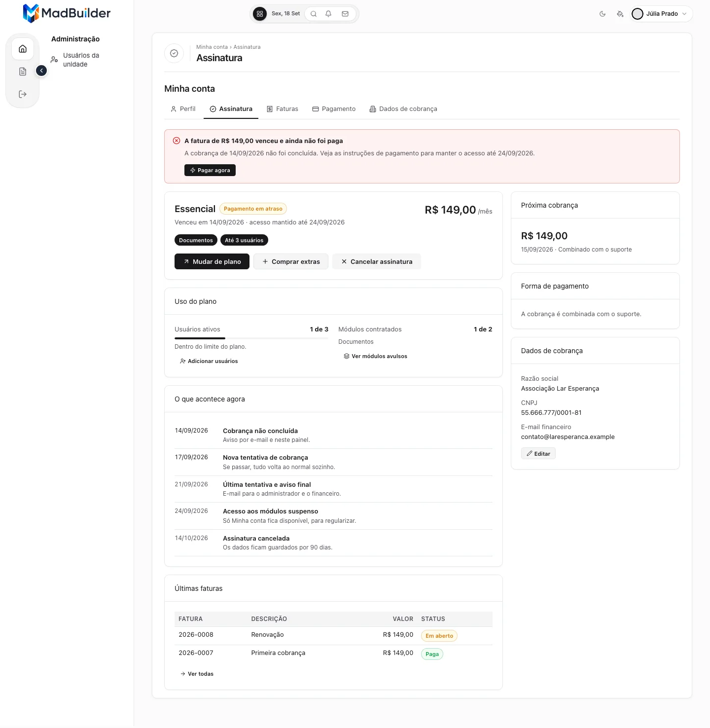Click Cancelar assinatura button

coord(377,261)
